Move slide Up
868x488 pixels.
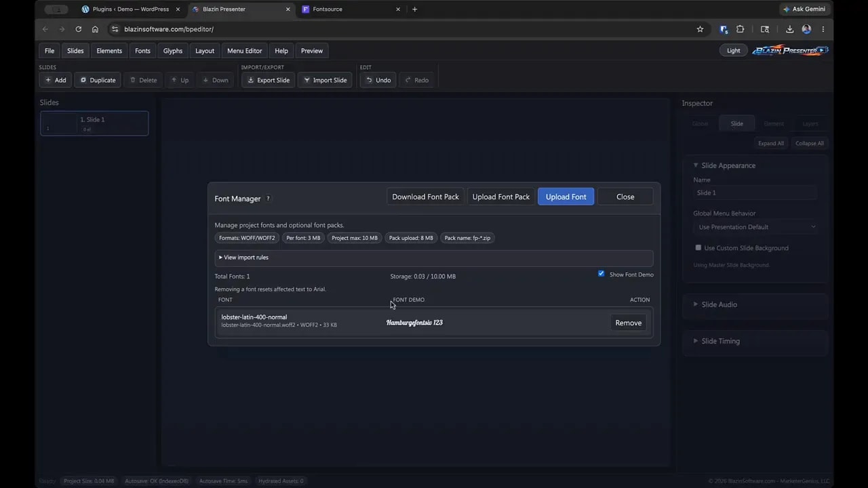pos(180,80)
